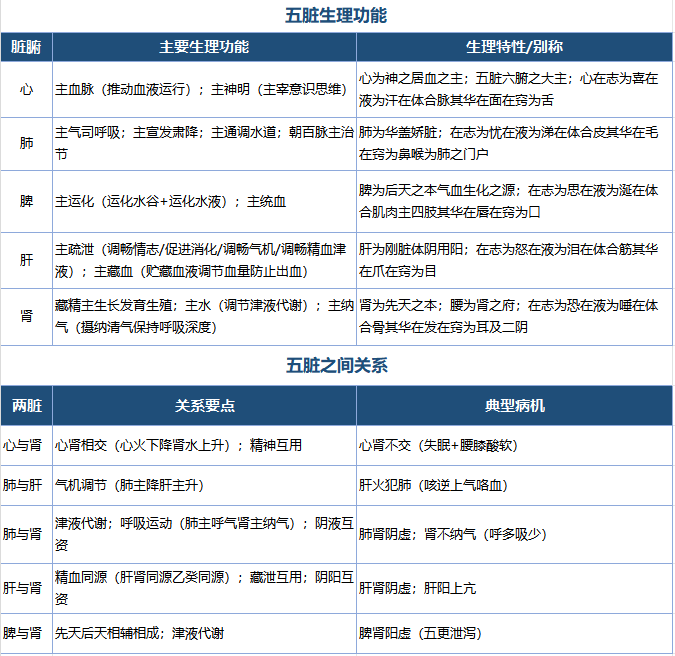This screenshot has height=656, width=675.
Task: Select the 脾与肾 row label
Action: point(26,634)
